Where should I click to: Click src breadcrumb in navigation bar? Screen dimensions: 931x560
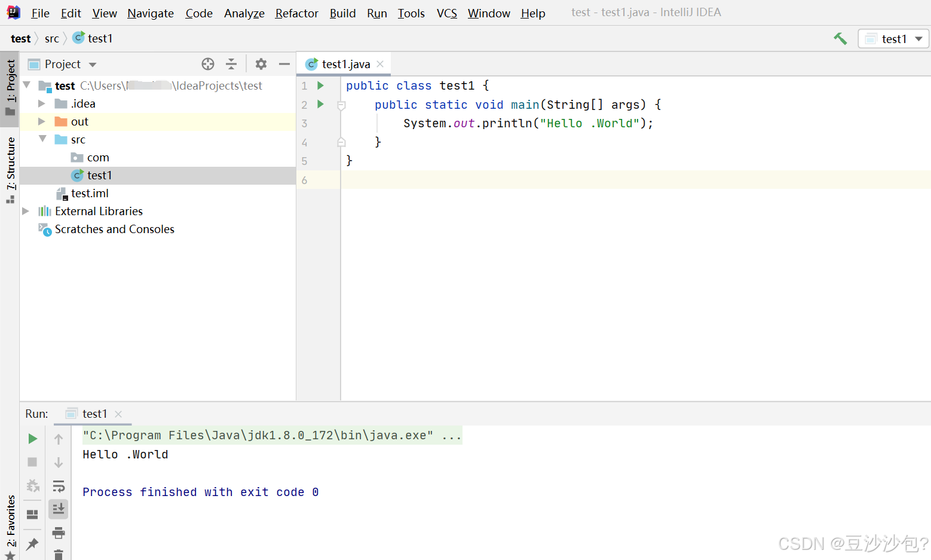click(x=52, y=39)
